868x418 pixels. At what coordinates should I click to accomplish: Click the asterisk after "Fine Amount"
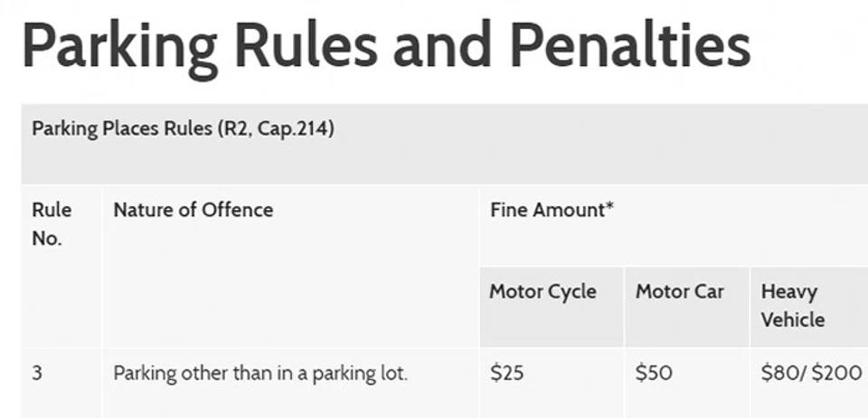(x=610, y=208)
